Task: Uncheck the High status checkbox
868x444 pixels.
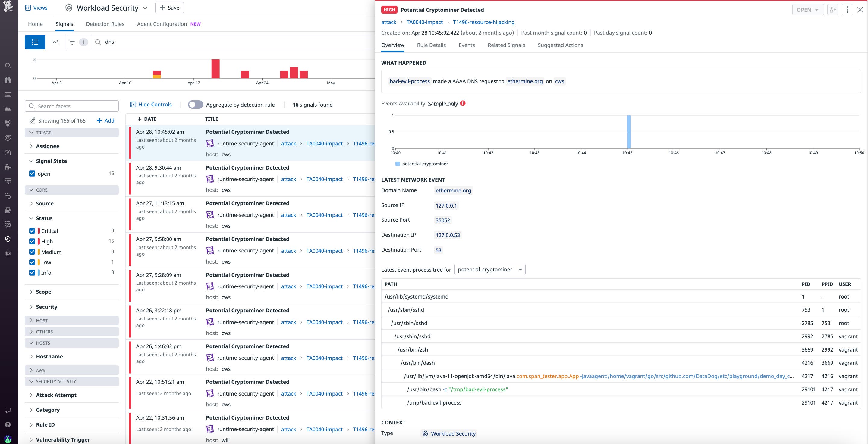Action: [x=32, y=241]
